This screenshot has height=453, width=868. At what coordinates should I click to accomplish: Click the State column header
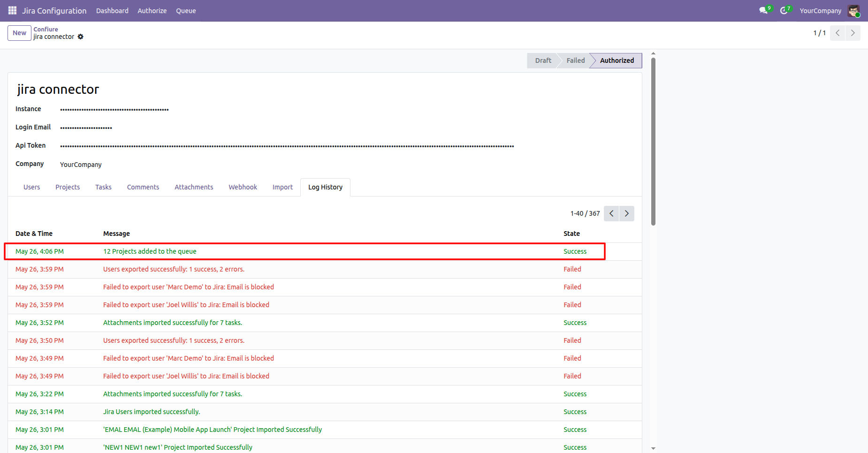point(571,234)
